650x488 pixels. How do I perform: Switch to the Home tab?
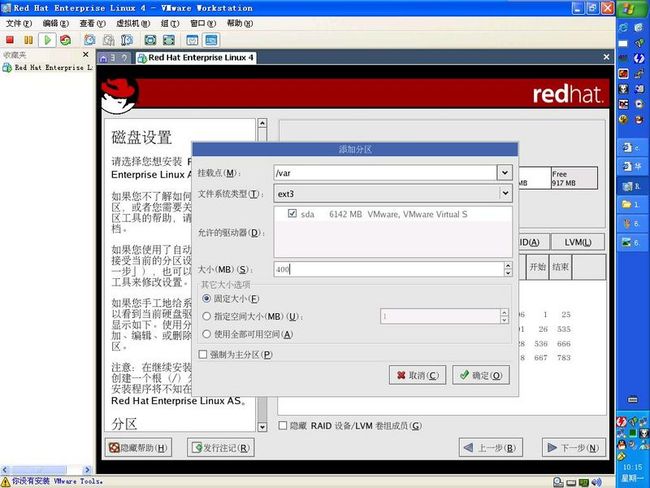coord(113,58)
